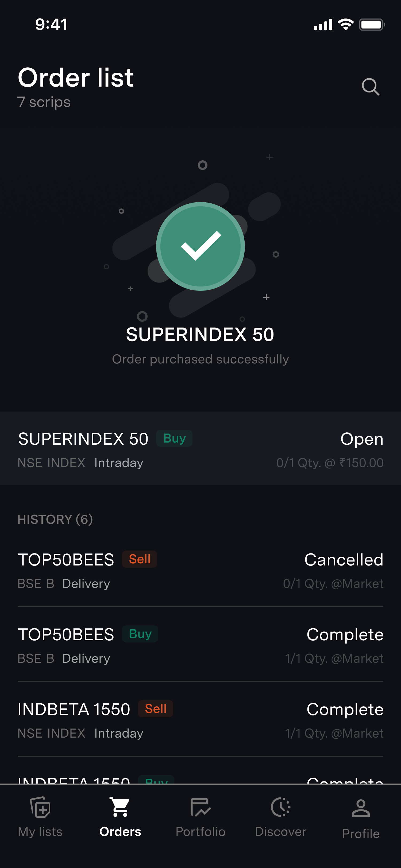Switch to the Portfolio tab label
Screen dimensions: 401x868
[x=200, y=832]
